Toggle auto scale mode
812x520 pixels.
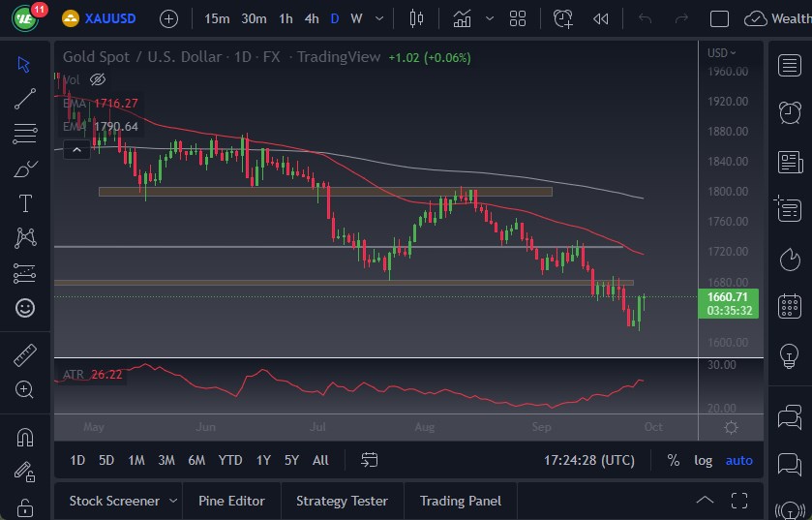[738, 460]
